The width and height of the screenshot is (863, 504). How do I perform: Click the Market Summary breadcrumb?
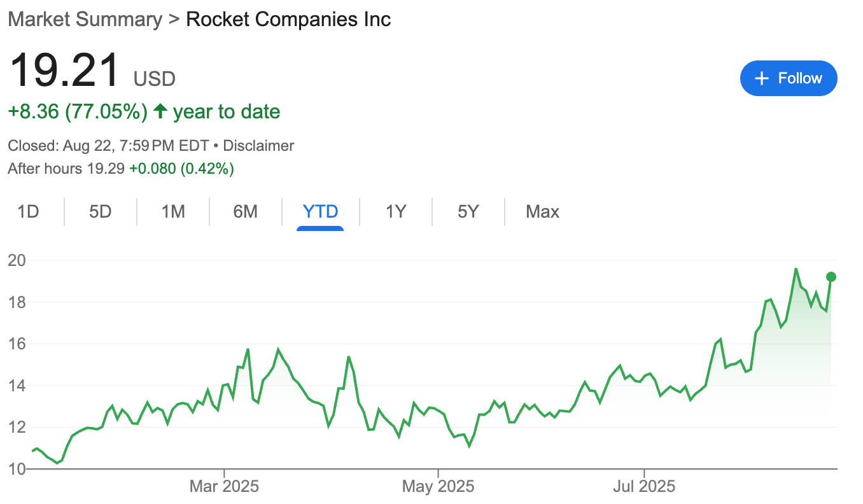(85, 19)
